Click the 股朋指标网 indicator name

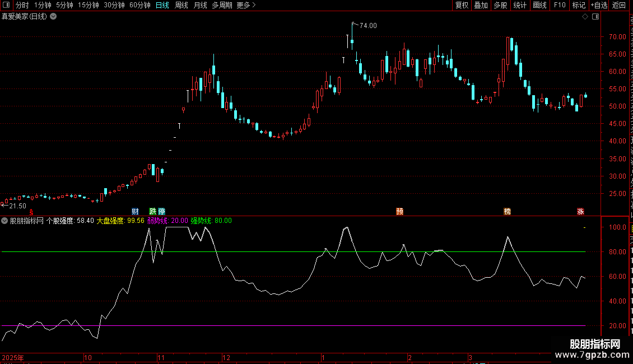(27, 221)
